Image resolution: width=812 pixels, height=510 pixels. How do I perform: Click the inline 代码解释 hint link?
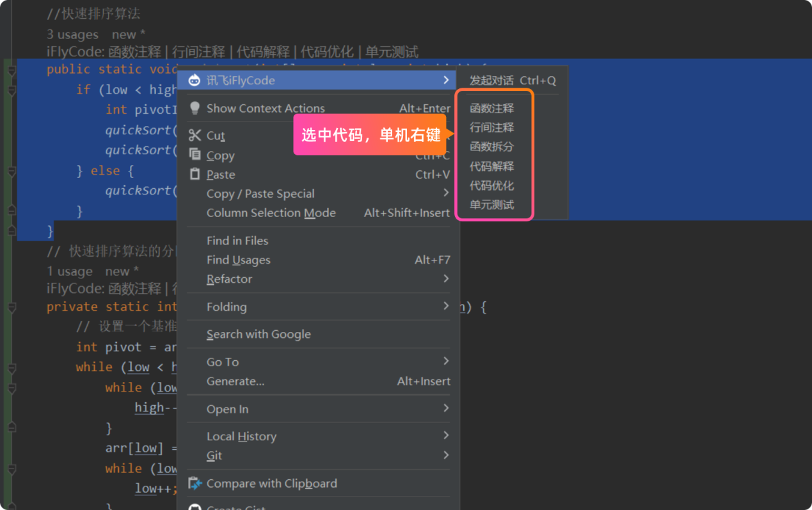pos(263,51)
